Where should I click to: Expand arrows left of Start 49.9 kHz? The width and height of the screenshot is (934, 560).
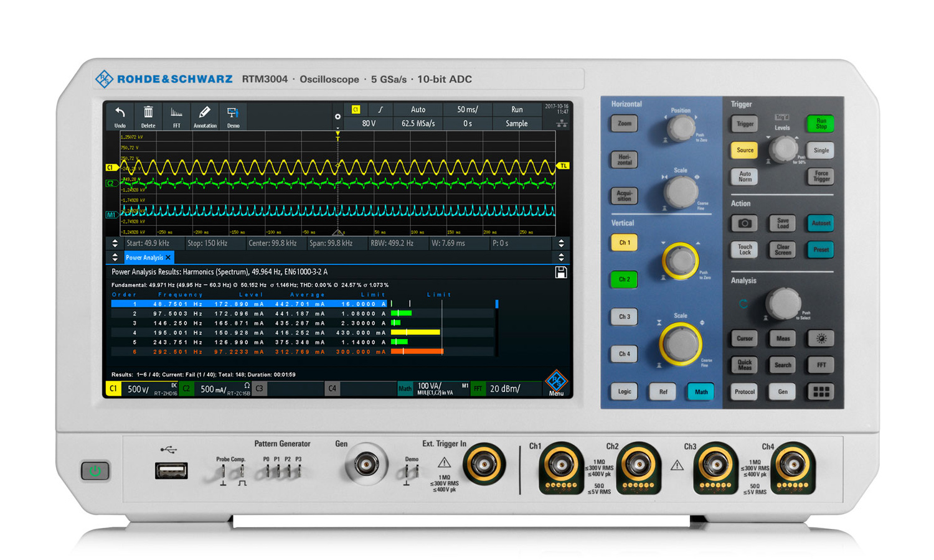click(115, 243)
